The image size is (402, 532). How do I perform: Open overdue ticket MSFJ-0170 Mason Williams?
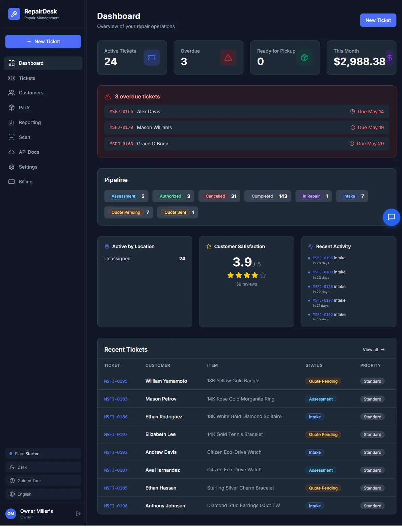[247, 127]
